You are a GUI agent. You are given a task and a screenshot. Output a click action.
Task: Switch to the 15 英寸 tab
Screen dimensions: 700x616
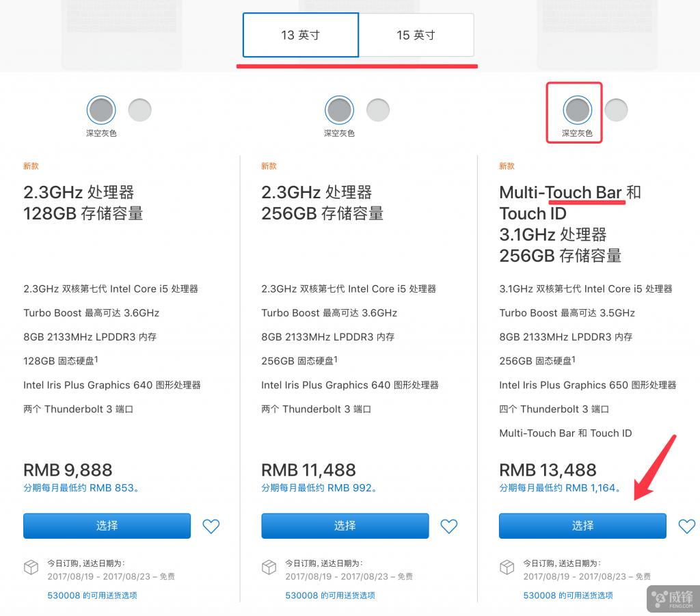(x=417, y=35)
